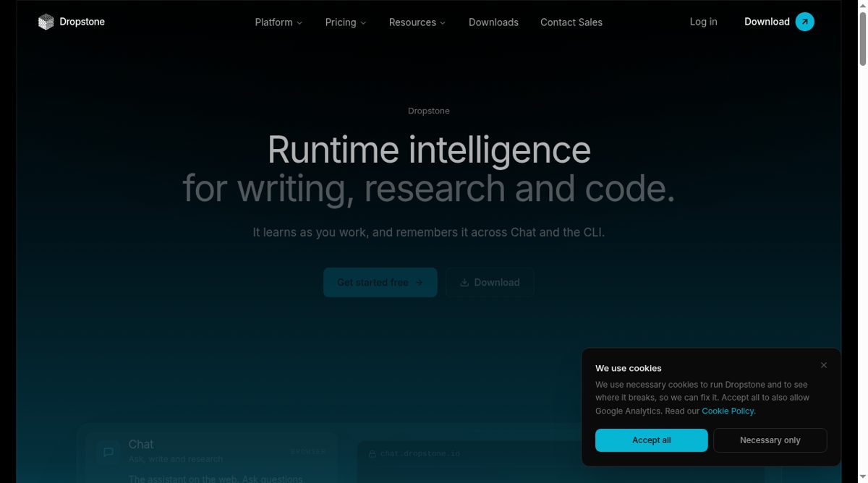Close the cookie banner with X
Viewport: 868px width, 483px height.
[824, 365]
